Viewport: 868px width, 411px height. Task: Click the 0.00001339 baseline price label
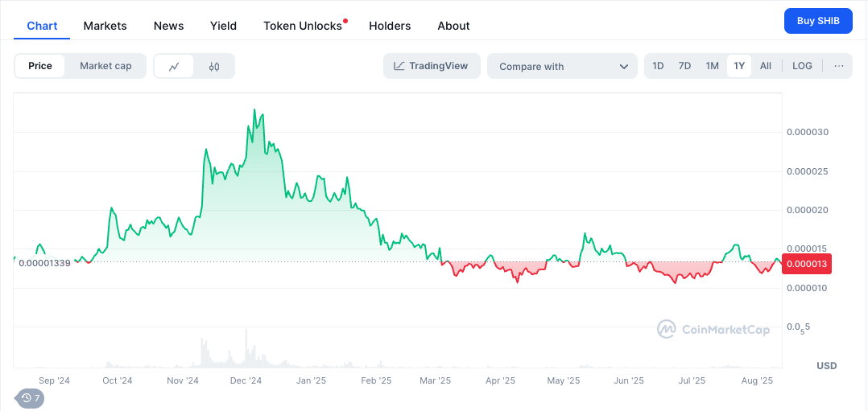(44, 263)
